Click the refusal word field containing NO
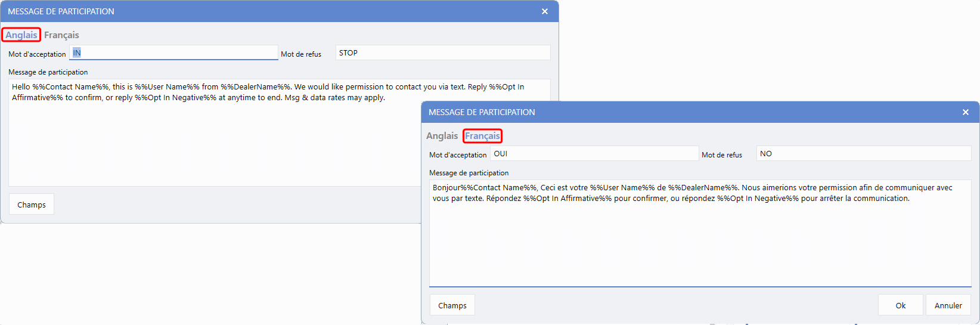The height and width of the screenshot is (325, 980). (x=863, y=154)
